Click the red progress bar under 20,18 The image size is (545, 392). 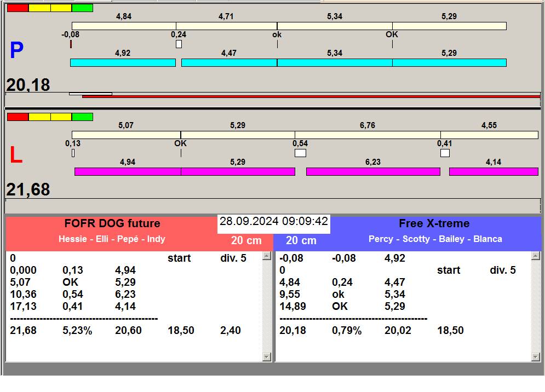pos(311,96)
